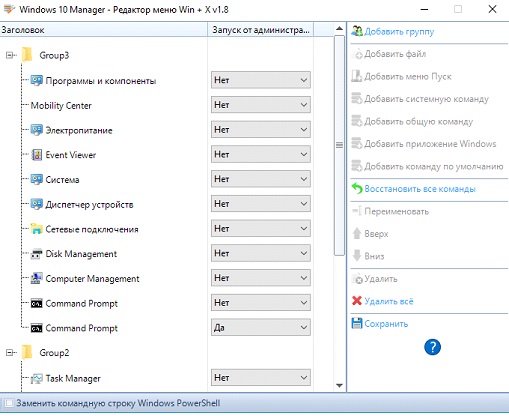Open admin dropdown for last Command Prompt

point(261,328)
